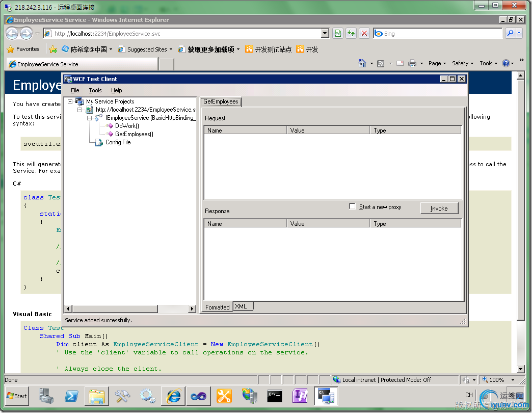Click the RSS feeds icon
Viewport: 532px width, 413px height.
coord(381,63)
